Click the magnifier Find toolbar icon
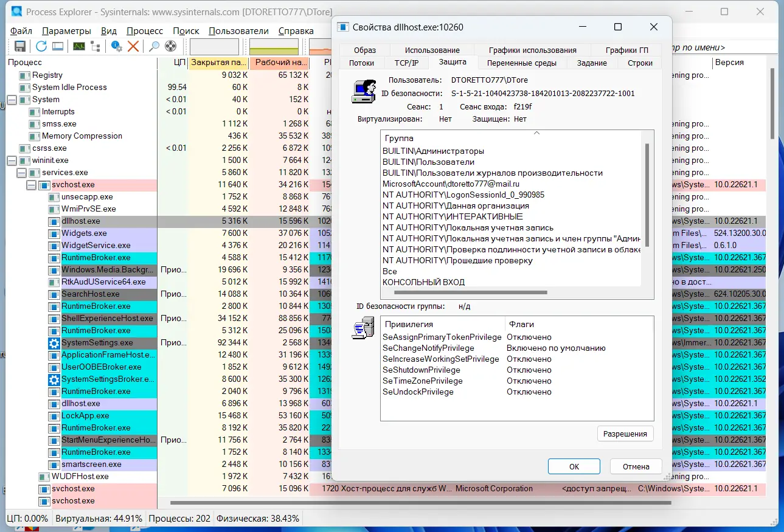The height and width of the screenshot is (532, 784). pyautogui.click(x=154, y=46)
